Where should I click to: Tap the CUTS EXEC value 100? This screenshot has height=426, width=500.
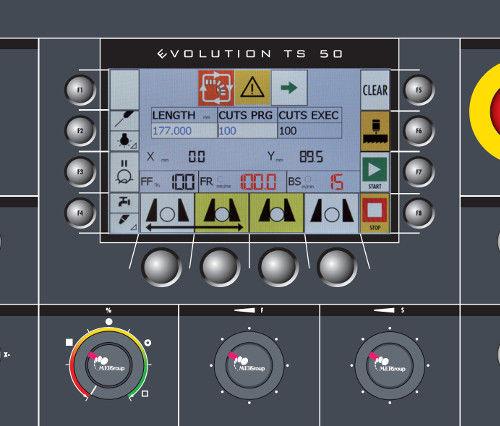(x=310, y=131)
